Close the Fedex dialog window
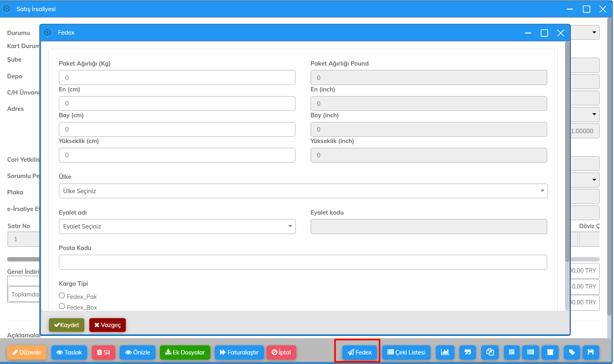Image resolution: width=614 pixels, height=364 pixels. point(561,33)
